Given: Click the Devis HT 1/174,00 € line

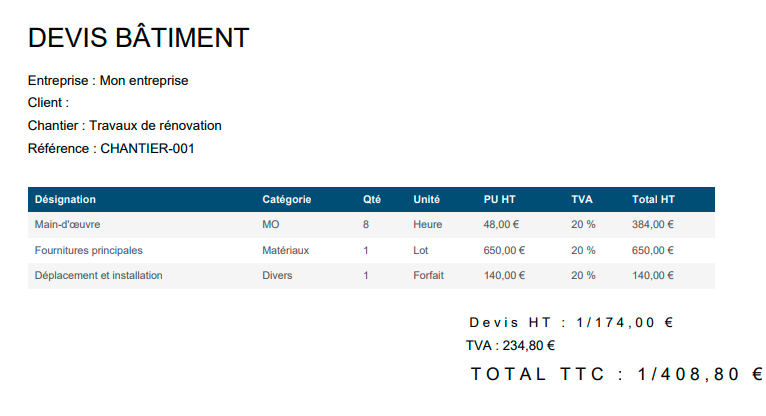Looking at the screenshot, I should 571,323.
